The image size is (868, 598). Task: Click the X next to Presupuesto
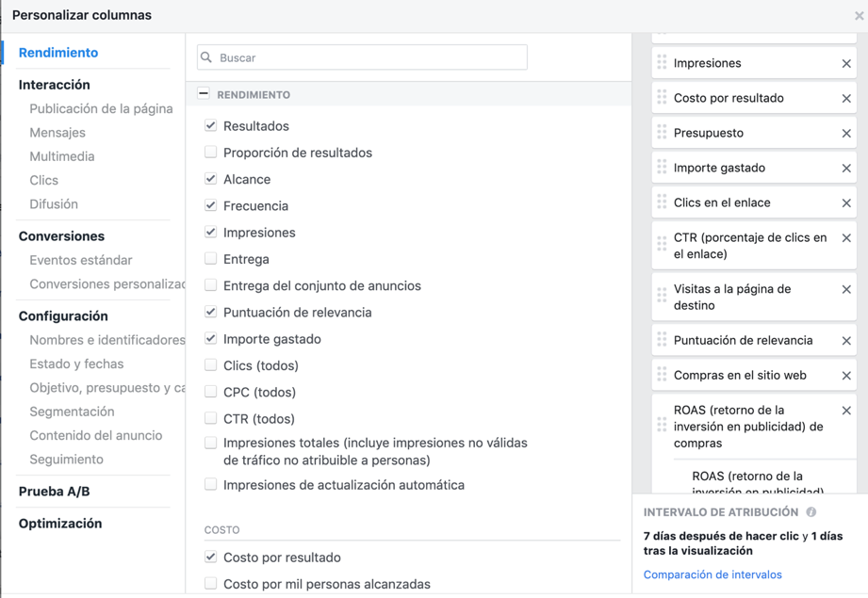(845, 134)
